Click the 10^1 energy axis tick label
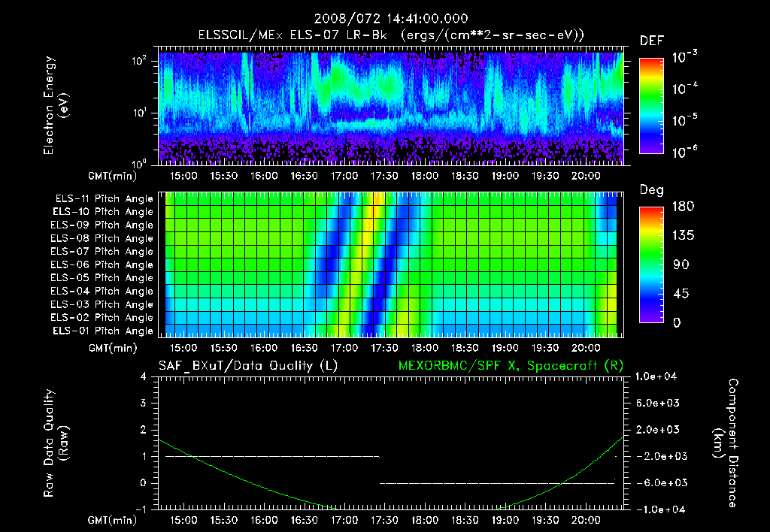770x532 pixels. (x=139, y=113)
